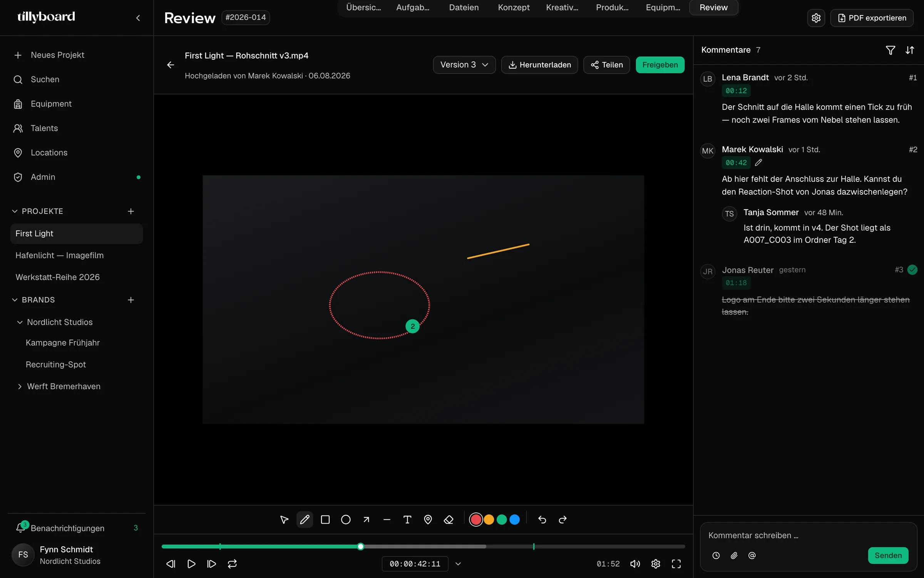
Task: Switch to the Dateien tab
Action: point(464,7)
